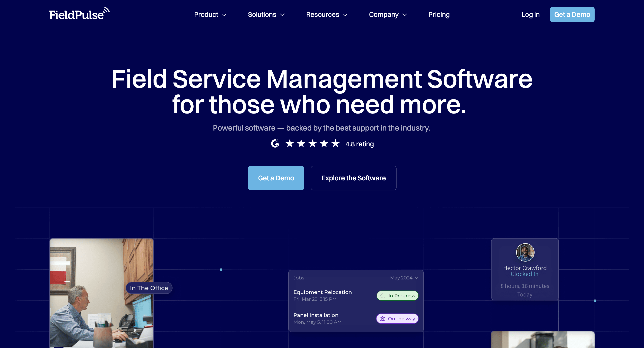Open the Company dropdown menu
Viewport: 644px width, 348px height.
pyautogui.click(x=388, y=15)
